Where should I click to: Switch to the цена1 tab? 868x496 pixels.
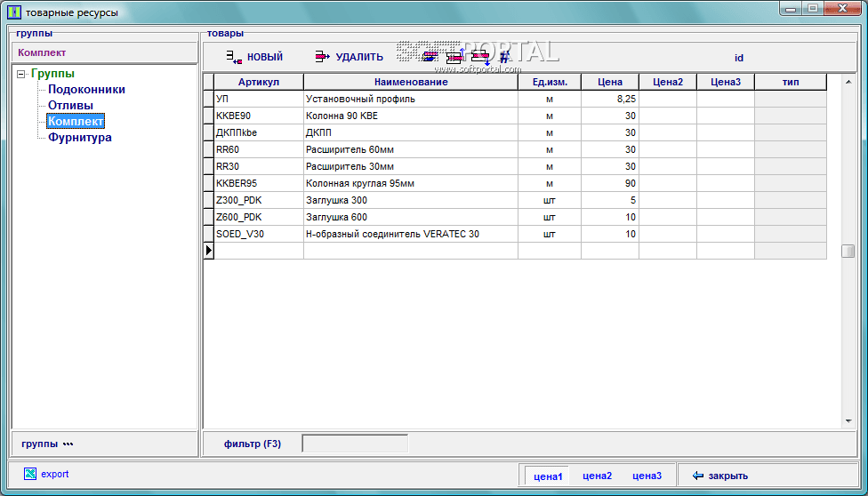coord(548,476)
